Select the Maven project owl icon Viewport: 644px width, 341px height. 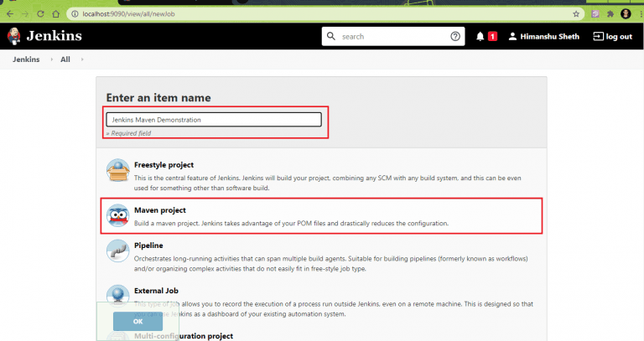coord(117,216)
